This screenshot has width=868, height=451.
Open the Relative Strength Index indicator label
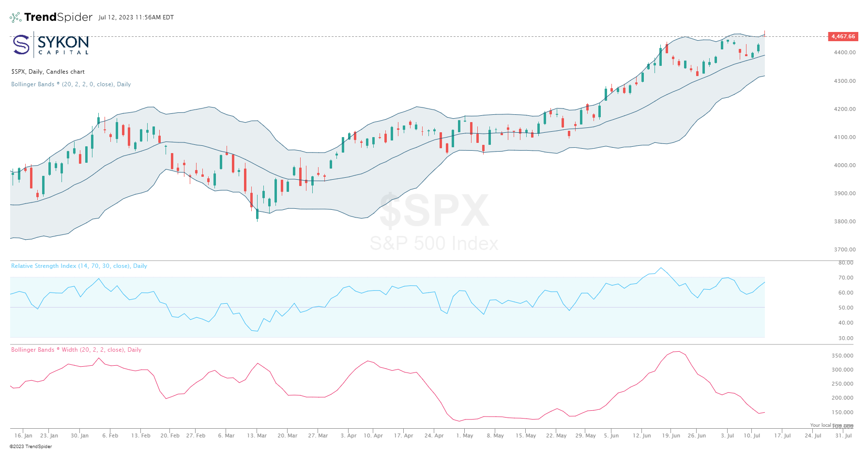[x=79, y=266]
